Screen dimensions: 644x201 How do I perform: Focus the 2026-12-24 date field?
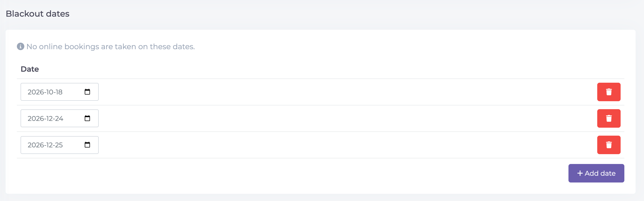(59, 118)
